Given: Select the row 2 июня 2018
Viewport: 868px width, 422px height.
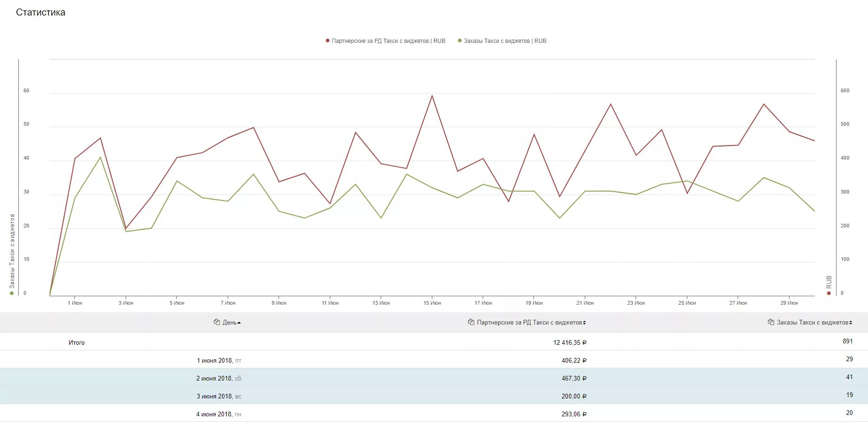Looking at the screenshot, I should coord(434,377).
